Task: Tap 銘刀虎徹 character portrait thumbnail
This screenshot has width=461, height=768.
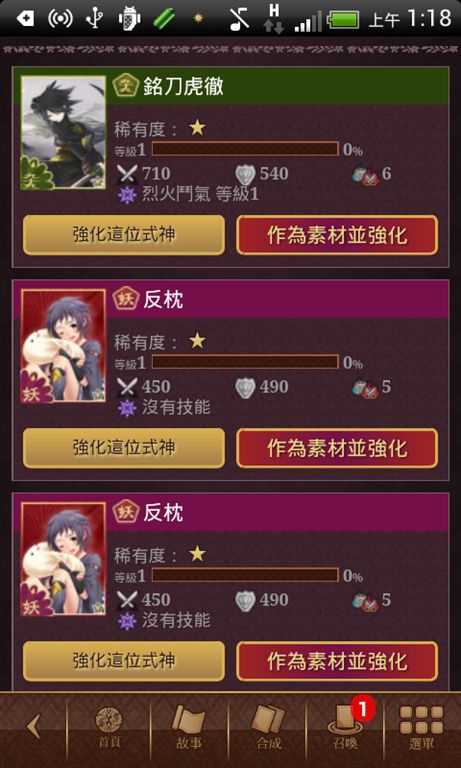Action: click(x=63, y=132)
